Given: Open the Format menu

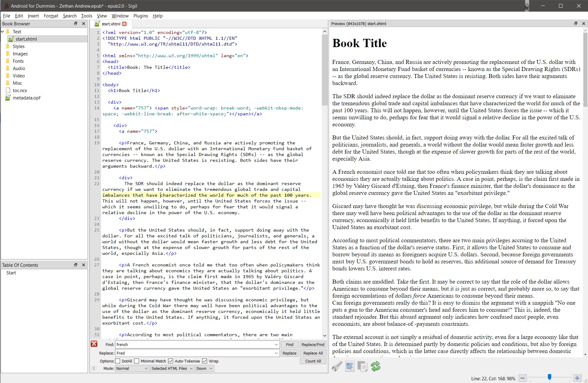Looking at the screenshot, I should pos(51,16).
